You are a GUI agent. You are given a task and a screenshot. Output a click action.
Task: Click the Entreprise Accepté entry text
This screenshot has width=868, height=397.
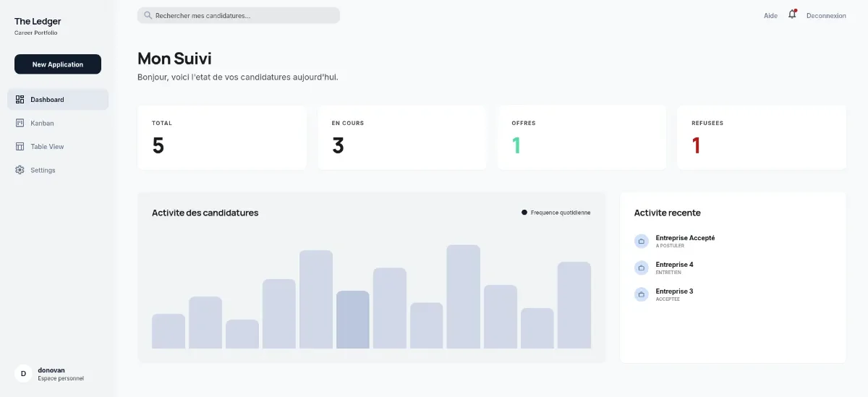(685, 238)
